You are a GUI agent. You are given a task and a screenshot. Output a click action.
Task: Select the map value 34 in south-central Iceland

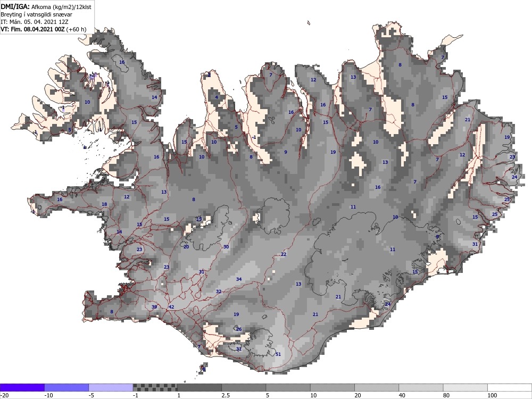(239, 279)
